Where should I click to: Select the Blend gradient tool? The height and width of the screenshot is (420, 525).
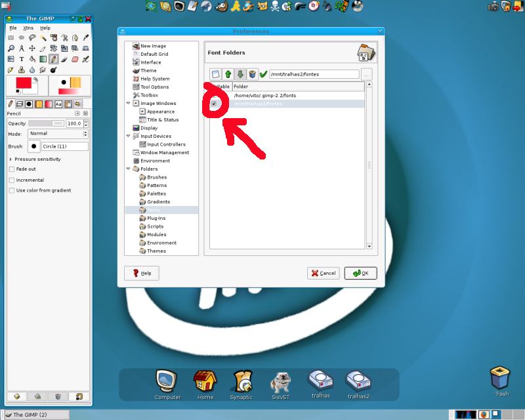[x=43, y=59]
